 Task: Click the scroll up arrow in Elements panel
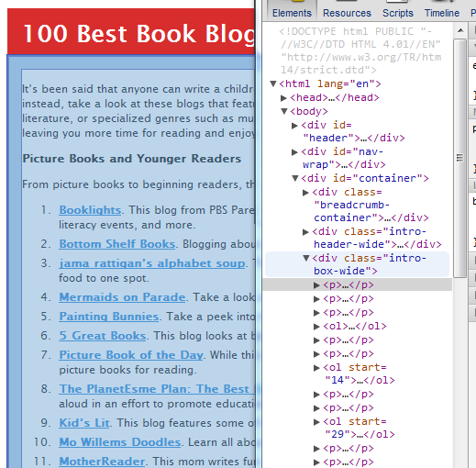click(x=460, y=30)
